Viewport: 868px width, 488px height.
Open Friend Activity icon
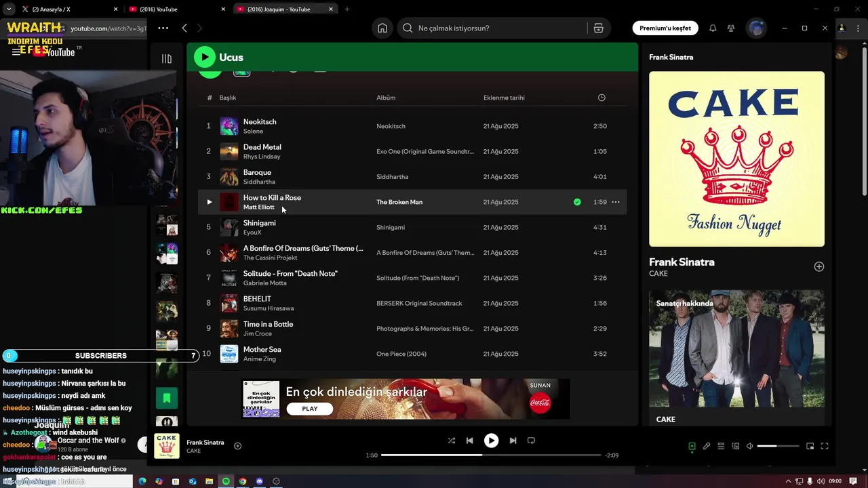(731, 28)
